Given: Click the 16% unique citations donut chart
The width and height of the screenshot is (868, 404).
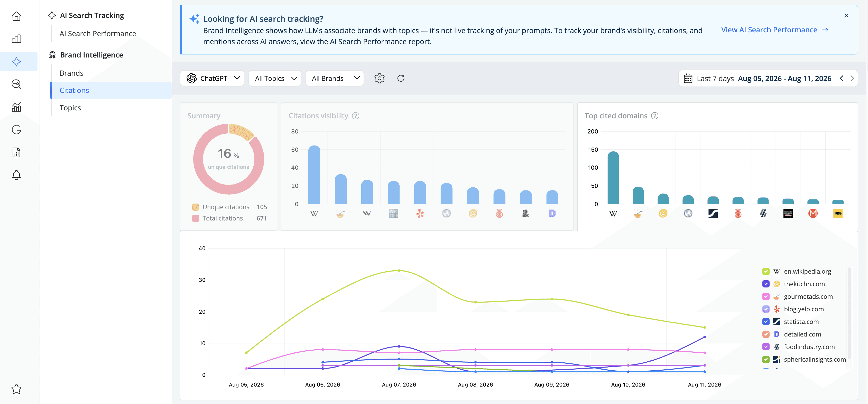Looking at the screenshot, I should coord(228,159).
